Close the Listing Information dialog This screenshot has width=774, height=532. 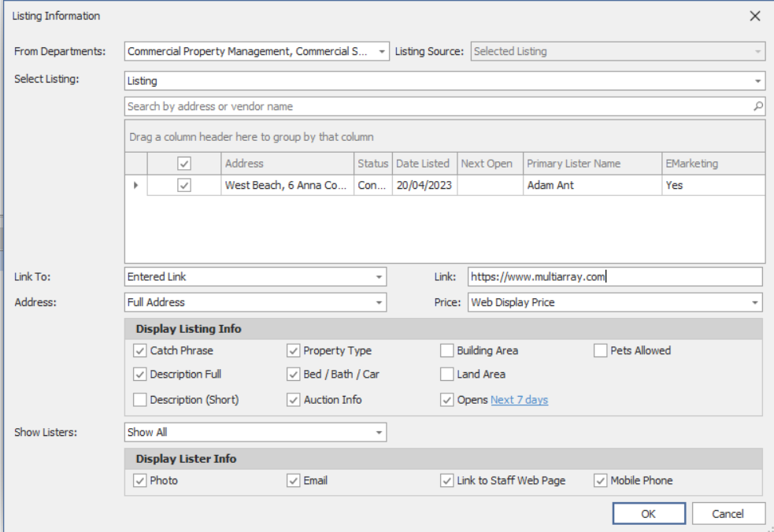(755, 16)
